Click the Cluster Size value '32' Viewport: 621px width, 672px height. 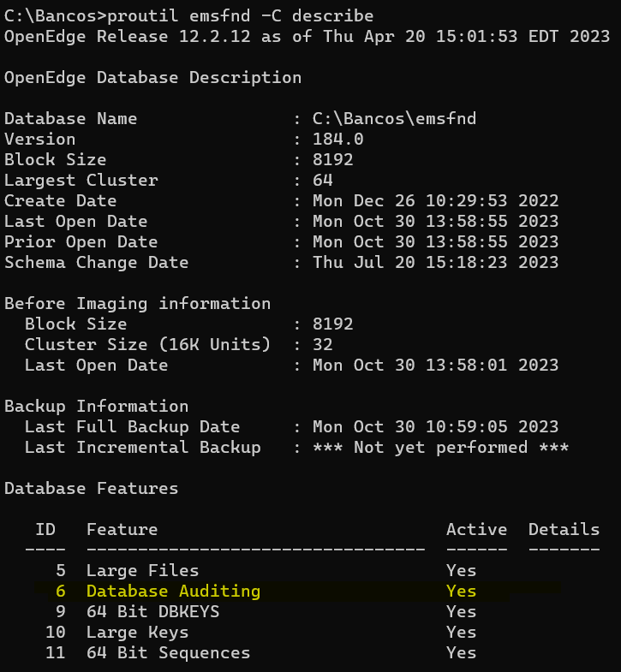tap(323, 345)
